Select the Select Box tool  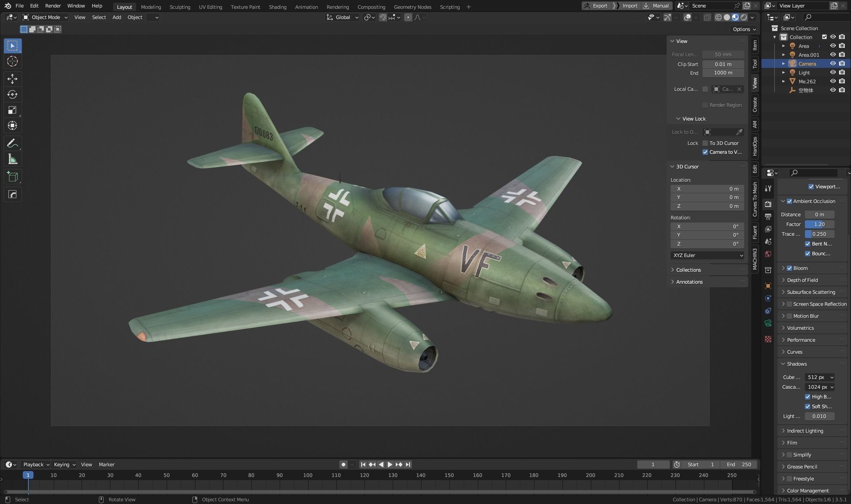coord(12,46)
